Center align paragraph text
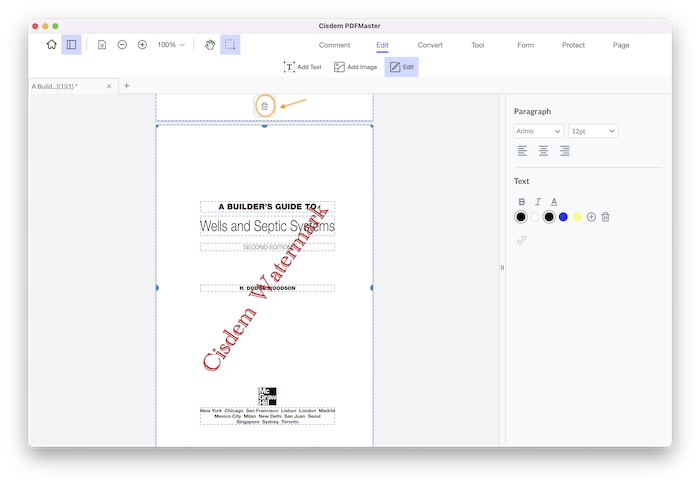This screenshot has height=484, width=700. [x=543, y=151]
